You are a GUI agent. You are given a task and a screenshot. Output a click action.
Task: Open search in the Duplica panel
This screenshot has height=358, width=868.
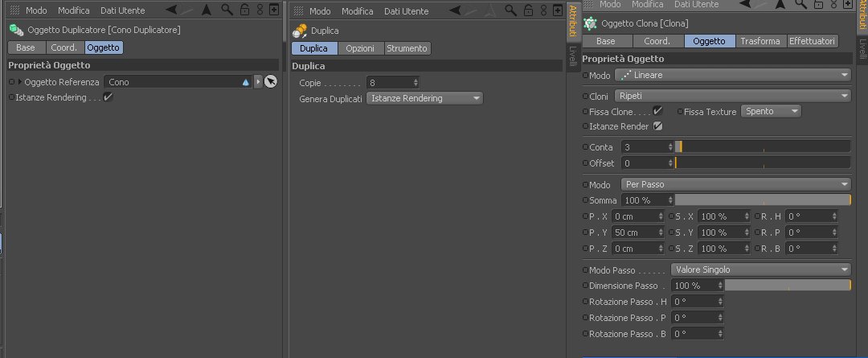511,10
